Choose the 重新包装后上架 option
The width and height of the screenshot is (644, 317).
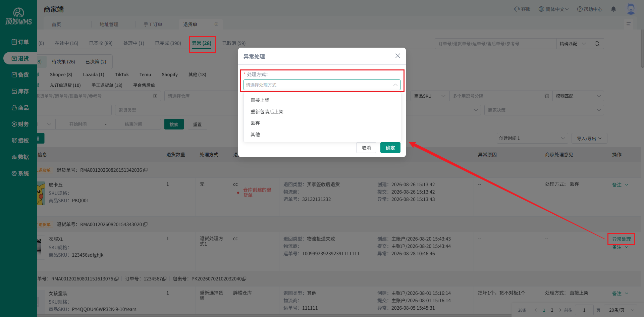click(x=322, y=112)
